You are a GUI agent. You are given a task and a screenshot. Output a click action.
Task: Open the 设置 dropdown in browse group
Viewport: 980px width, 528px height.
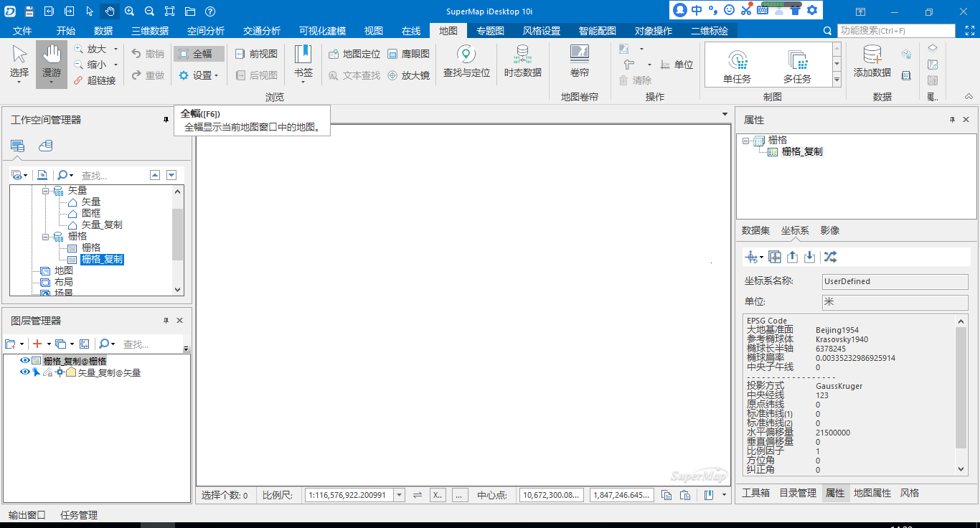click(x=199, y=75)
